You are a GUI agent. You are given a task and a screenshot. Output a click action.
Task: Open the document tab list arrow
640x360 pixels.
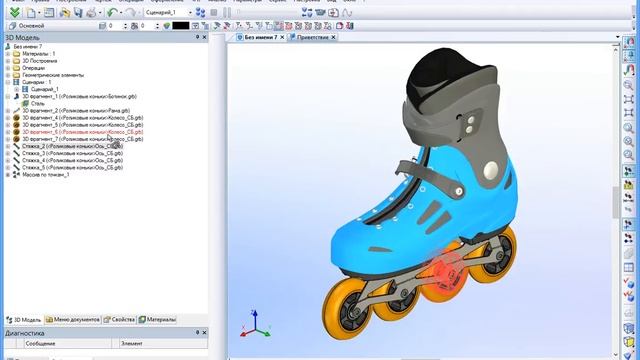618,37
